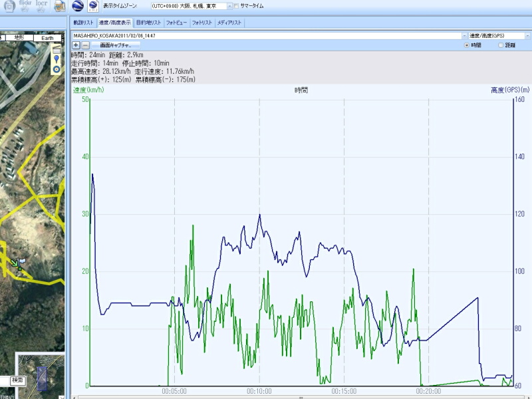Click the 00:20:00 time axis label

coord(428,391)
